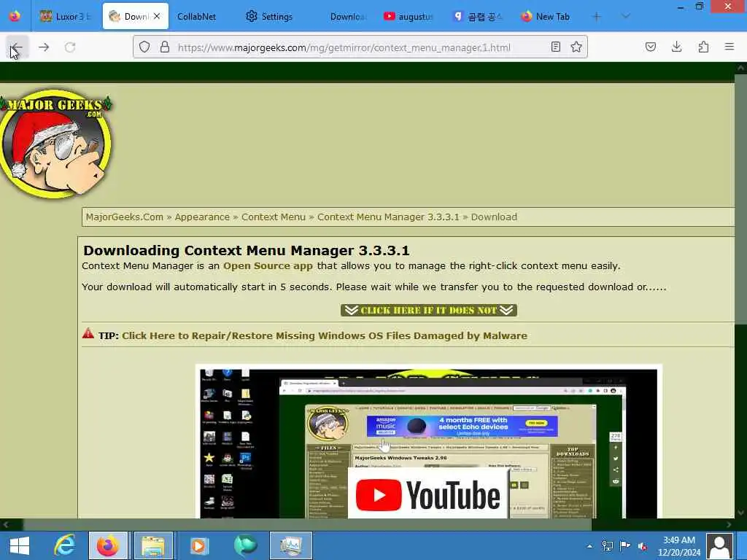Bookmark this page with the star icon
Viewport: 747px width, 560px height.
tap(576, 47)
